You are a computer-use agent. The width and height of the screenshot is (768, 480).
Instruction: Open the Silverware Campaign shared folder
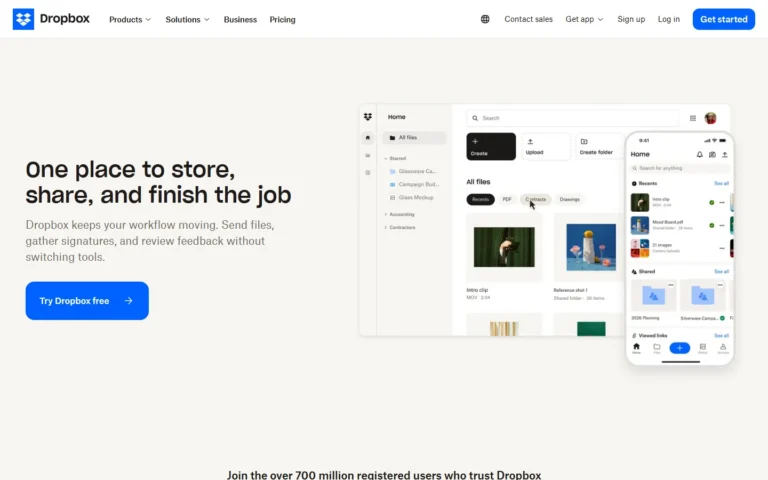703,295
